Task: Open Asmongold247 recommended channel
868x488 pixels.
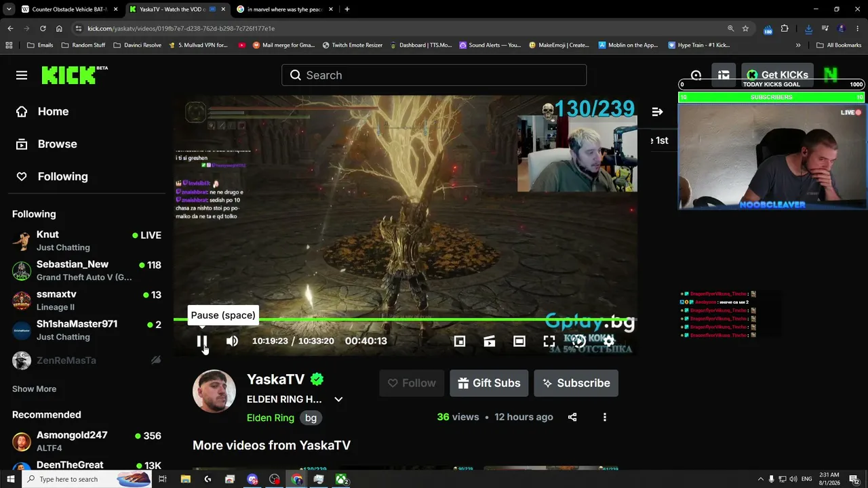Action: (x=87, y=441)
